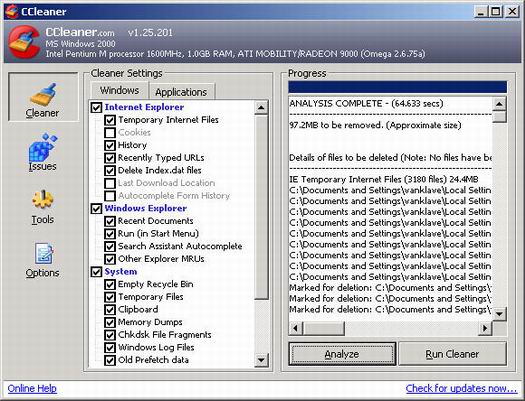This screenshot has width=525, height=401.
Task: Enable the Cookies checkbox
Action: tap(110, 133)
